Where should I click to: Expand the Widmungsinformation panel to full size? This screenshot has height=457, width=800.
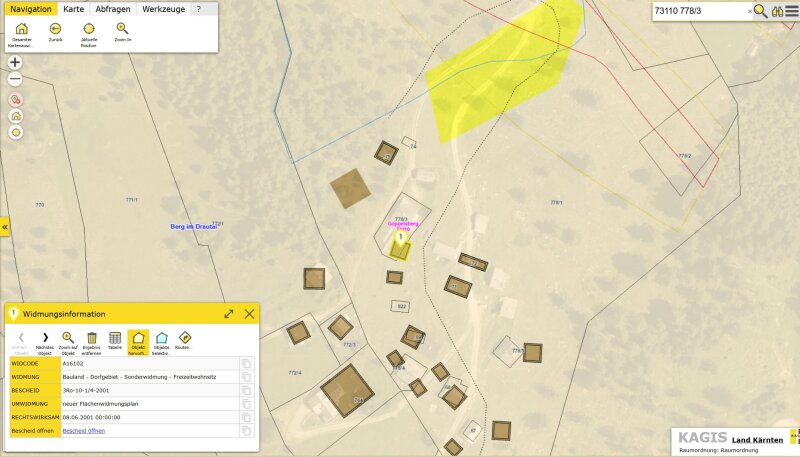[x=229, y=313]
